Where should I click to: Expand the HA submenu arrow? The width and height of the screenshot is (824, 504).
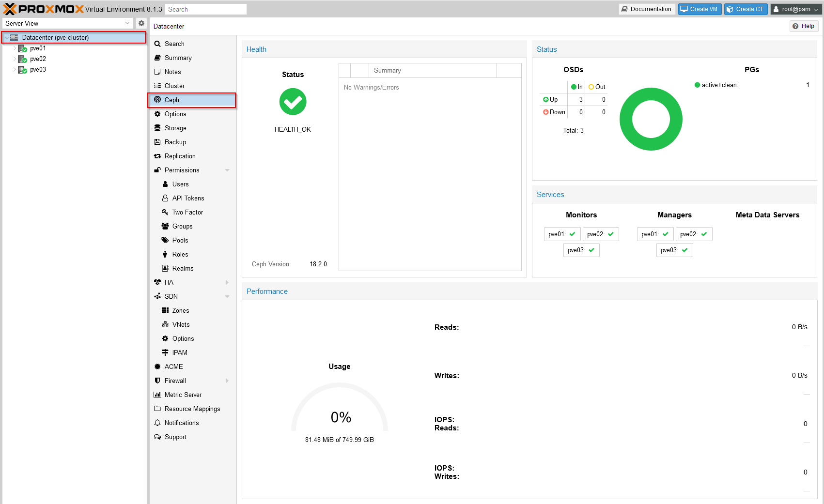[227, 282]
